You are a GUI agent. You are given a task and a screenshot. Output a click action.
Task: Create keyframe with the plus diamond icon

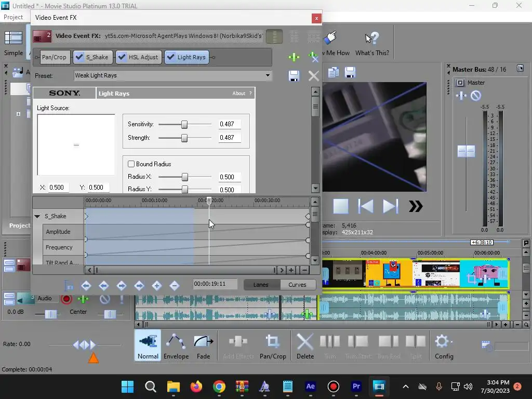pyautogui.click(x=157, y=286)
